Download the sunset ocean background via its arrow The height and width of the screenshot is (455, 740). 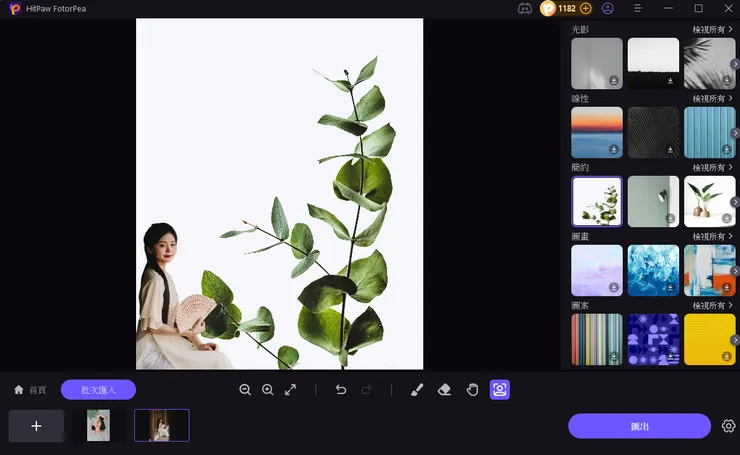tap(614, 150)
